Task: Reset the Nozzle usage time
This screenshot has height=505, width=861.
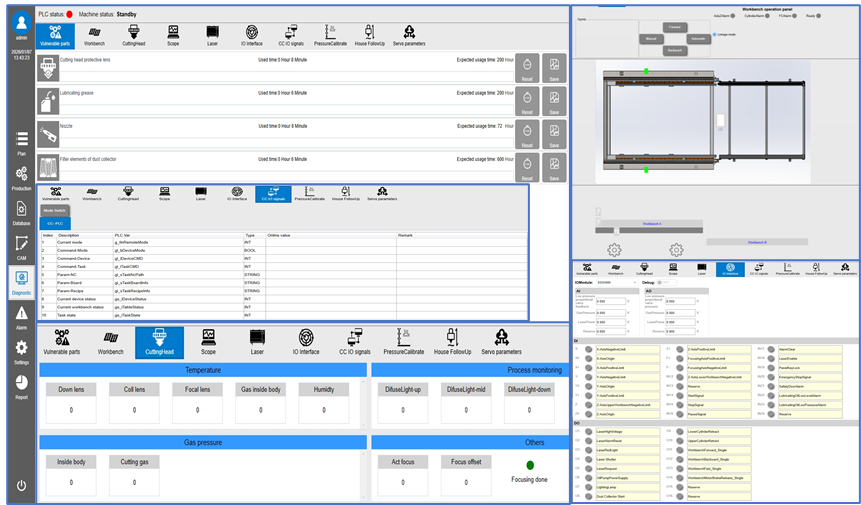Action: tap(527, 134)
